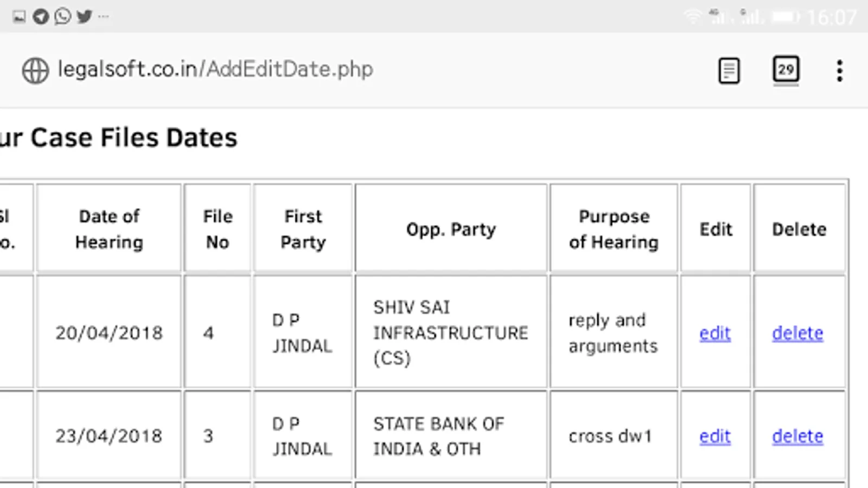Screen dimensions: 868x488
Task: Edit the 20/04/2018 hearing entry
Action: tap(715, 333)
